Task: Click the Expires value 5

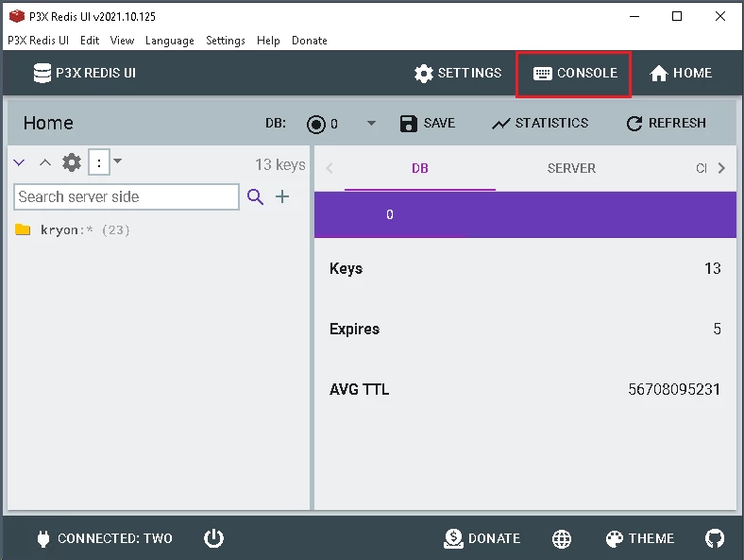Action: pos(717,329)
